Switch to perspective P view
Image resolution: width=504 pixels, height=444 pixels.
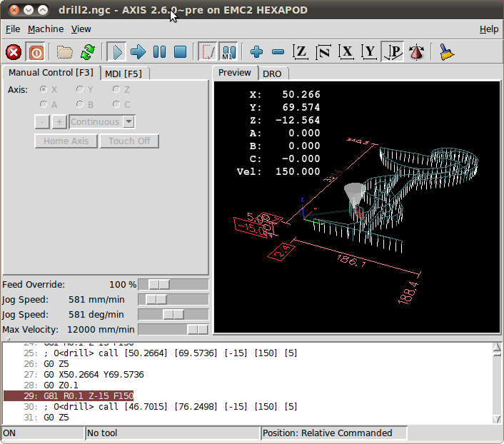coord(392,52)
